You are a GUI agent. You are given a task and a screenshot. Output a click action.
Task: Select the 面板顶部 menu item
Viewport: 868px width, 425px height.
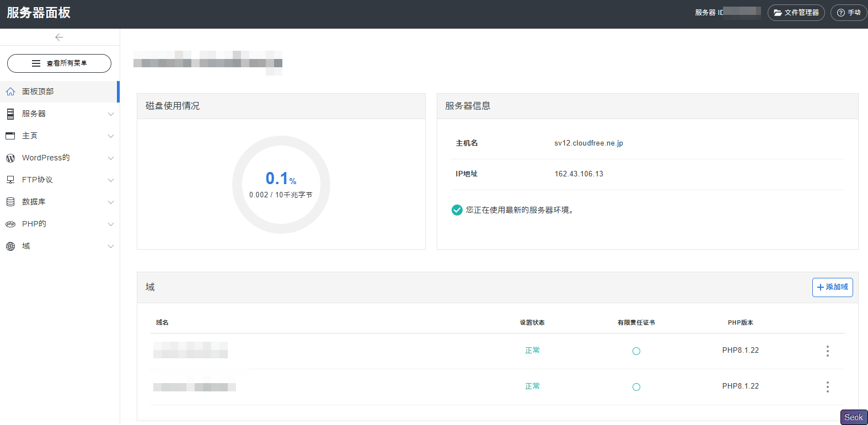(38, 92)
